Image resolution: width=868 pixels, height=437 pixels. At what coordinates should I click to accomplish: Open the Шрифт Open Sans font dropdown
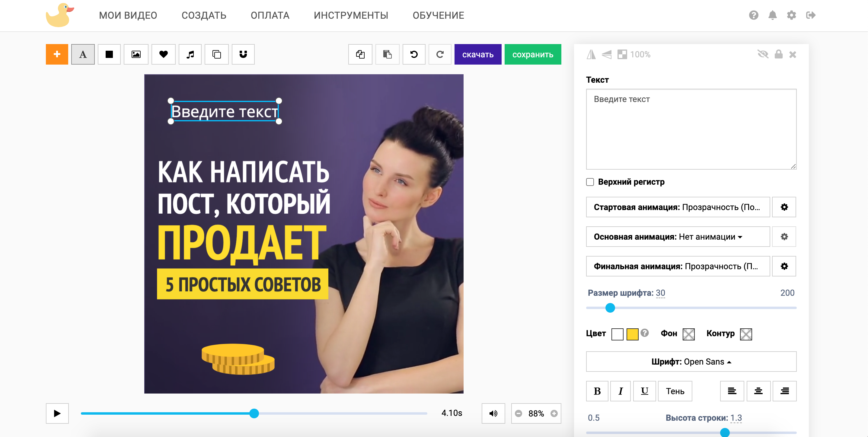pos(691,362)
